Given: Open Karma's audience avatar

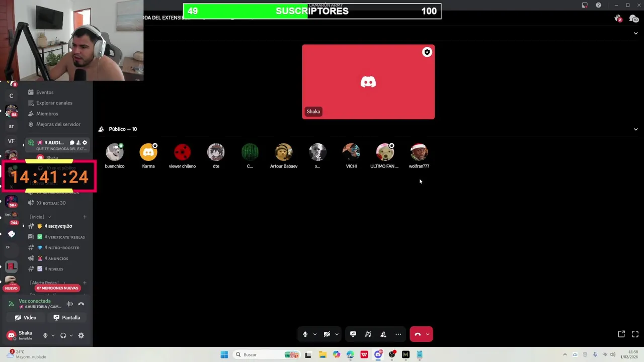Looking at the screenshot, I should click(148, 152).
